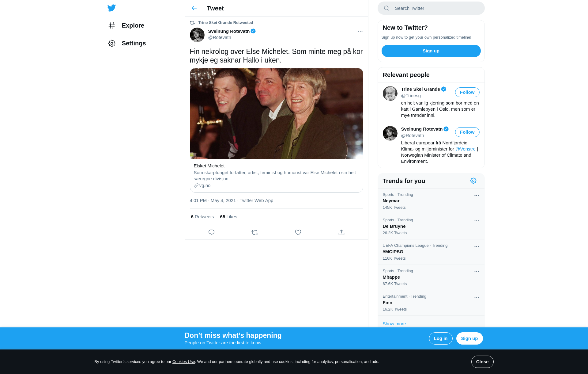
Task: Open the Mbappe trend
Action: pos(431,277)
